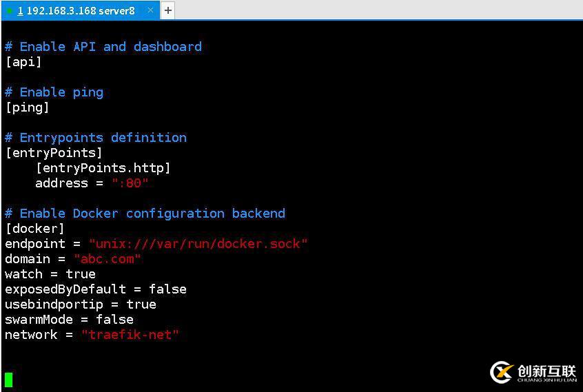
Task: Click the exposedByDefault = false line
Action: pyautogui.click(x=96, y=289)
